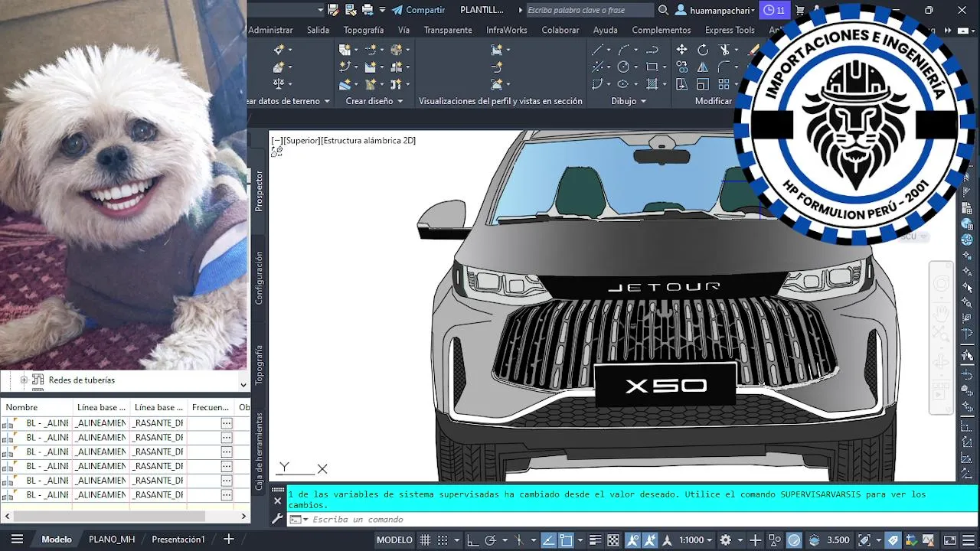Viewport: 980px width, 551px height.
Task: Switch to Presentación1 layout tab
Action: [178, 540]
